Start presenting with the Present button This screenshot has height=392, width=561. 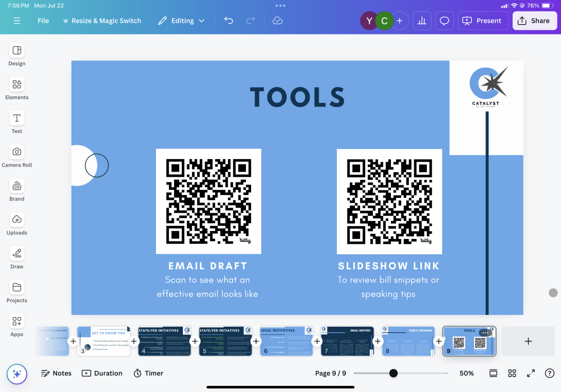click(483, 21)
